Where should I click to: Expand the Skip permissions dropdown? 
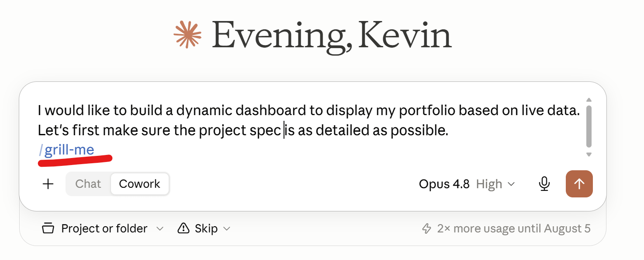coord(204,228)
